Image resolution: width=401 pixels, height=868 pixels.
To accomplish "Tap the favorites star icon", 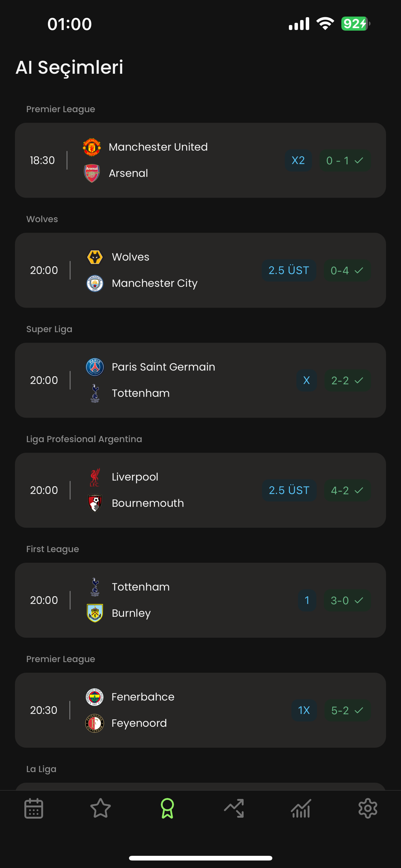I will (100, 808).
